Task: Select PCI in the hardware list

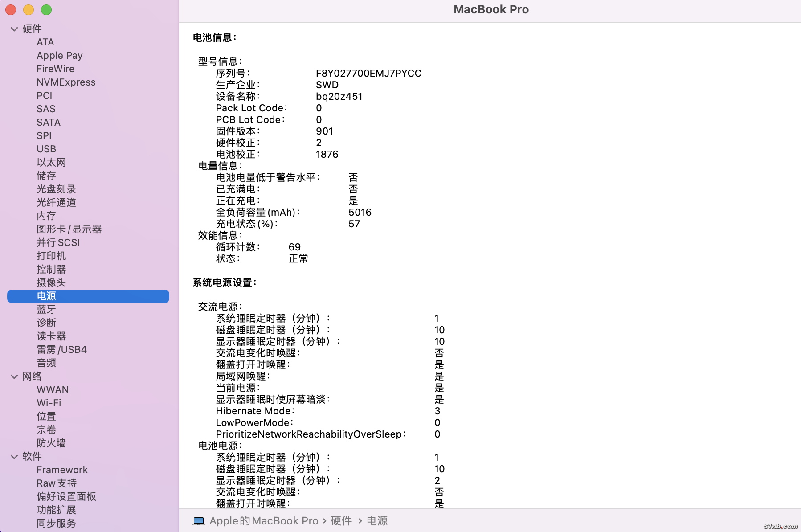Action: tap(45, 96)
